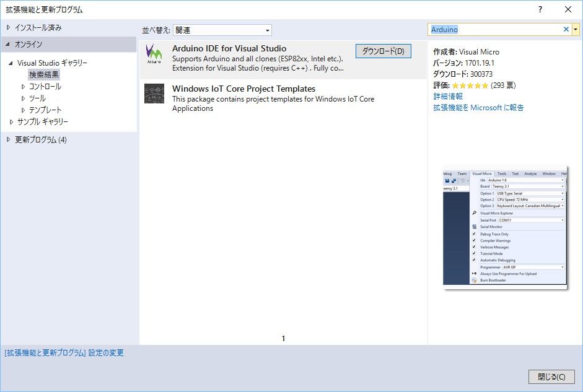583x392 pixels.
Task: Expand the コントロール tree node
Action: point(24,87)
